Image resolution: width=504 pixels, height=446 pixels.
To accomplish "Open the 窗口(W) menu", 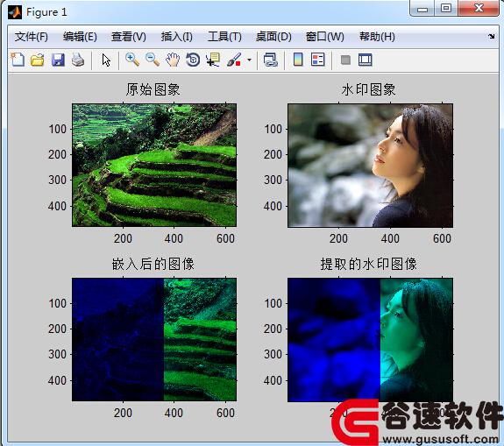I will 324,37.
